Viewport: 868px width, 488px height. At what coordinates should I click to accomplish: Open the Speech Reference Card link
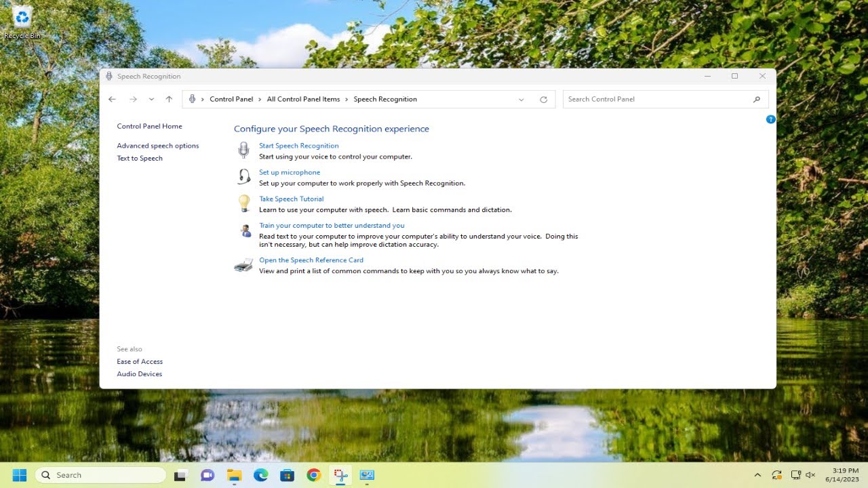(311, 260)
